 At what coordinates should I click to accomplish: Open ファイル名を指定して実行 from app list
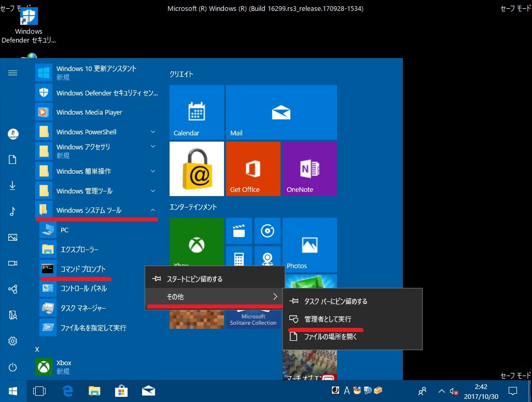coord(99,328)
